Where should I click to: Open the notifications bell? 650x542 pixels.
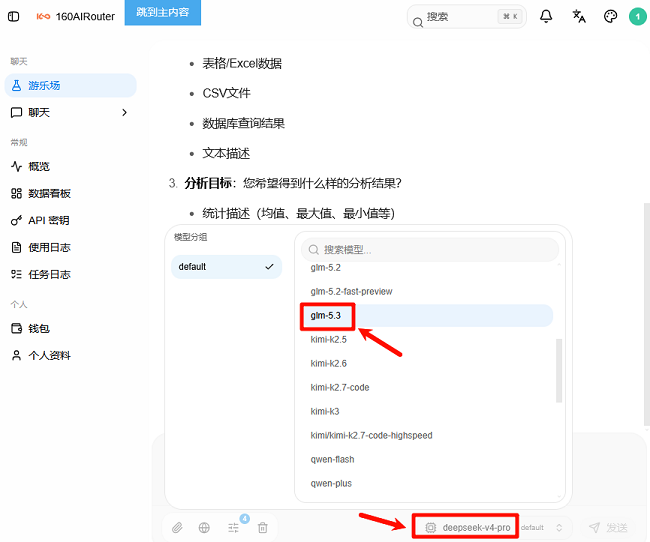coord(546,17)
